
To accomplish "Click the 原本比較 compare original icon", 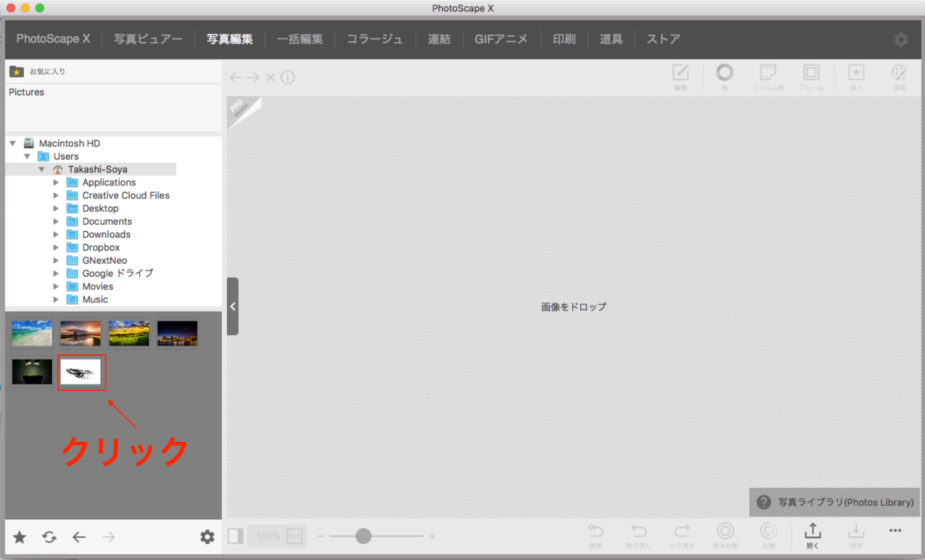I will coord(725,536).
